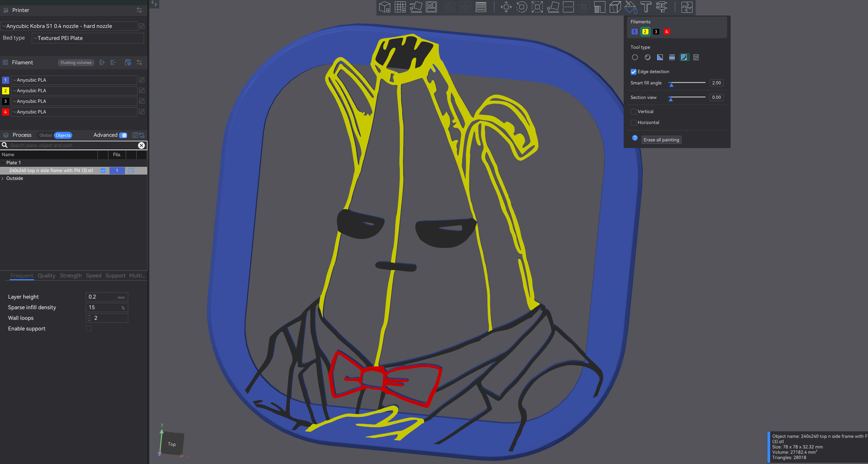Open the Assembly view puzzle icon
The height and width of the screenshot is (464, 868).
[687, 7]
